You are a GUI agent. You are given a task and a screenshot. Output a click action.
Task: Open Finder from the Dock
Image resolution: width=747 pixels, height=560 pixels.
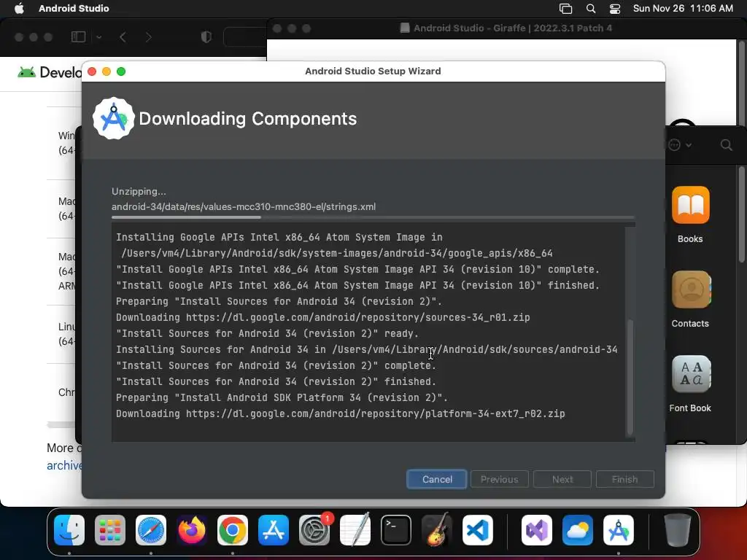click(x=69, y=530)
